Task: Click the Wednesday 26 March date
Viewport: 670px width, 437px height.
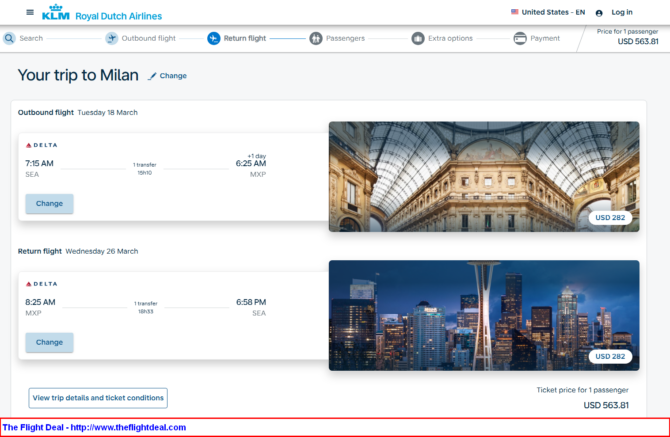Action: pyautogui.click(x=102, y=252)
